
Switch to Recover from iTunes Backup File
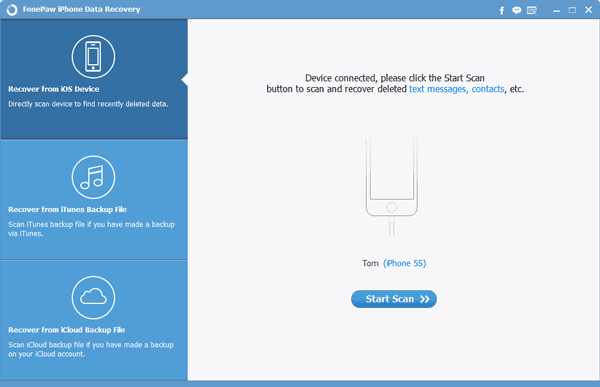click(x=94, y=200)
